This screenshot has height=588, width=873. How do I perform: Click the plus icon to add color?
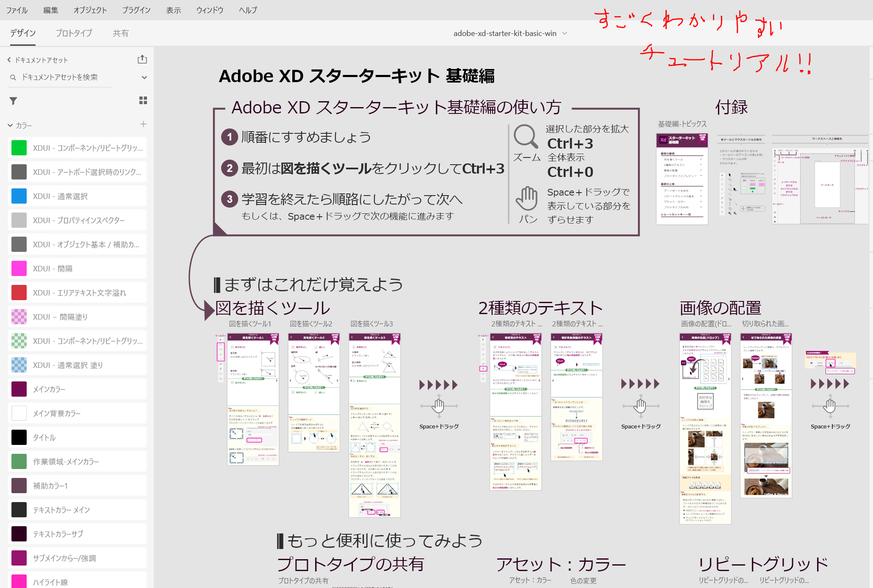(143, 124)
